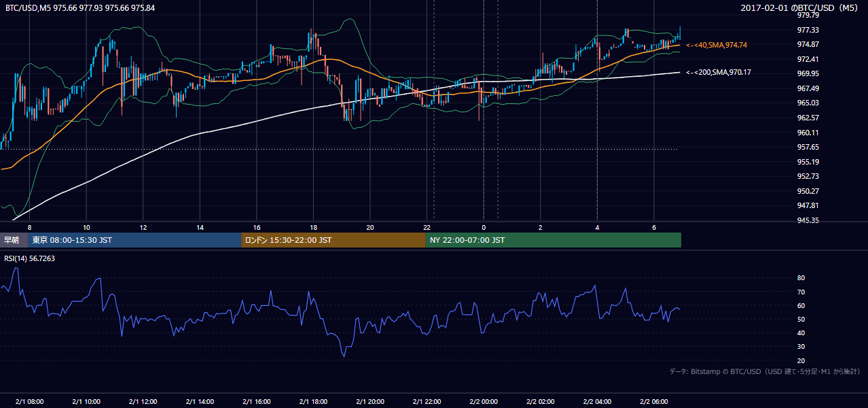868x408 pixels.
Task: Click hour tick 8 under price chart
Action: [x=29, y=227]
